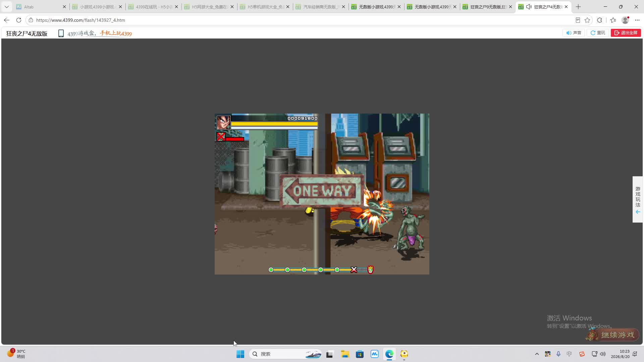Open the immersive reader icon
This screenshot has width=644, height=362.
pyautogui.click(x=578, y=20)
